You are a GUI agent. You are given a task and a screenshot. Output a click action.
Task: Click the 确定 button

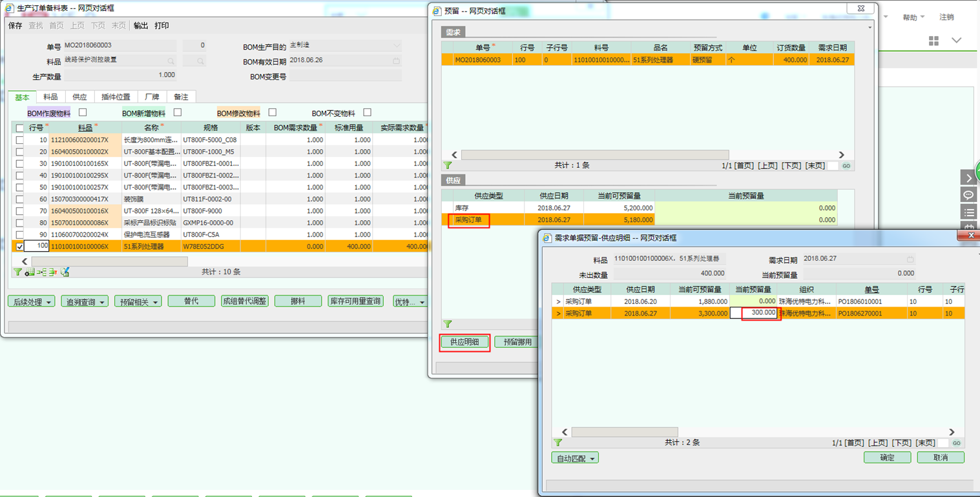pyautogui.click(x=887, y=457)
